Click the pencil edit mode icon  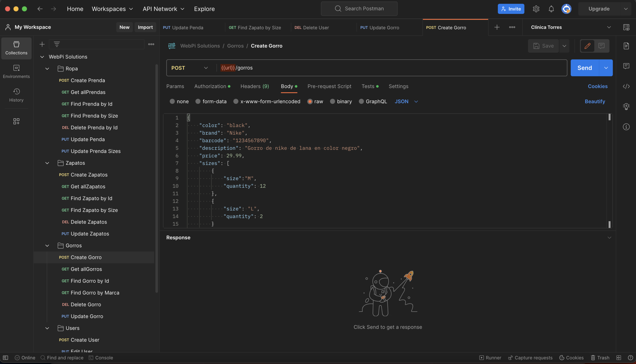coord(587,46)
